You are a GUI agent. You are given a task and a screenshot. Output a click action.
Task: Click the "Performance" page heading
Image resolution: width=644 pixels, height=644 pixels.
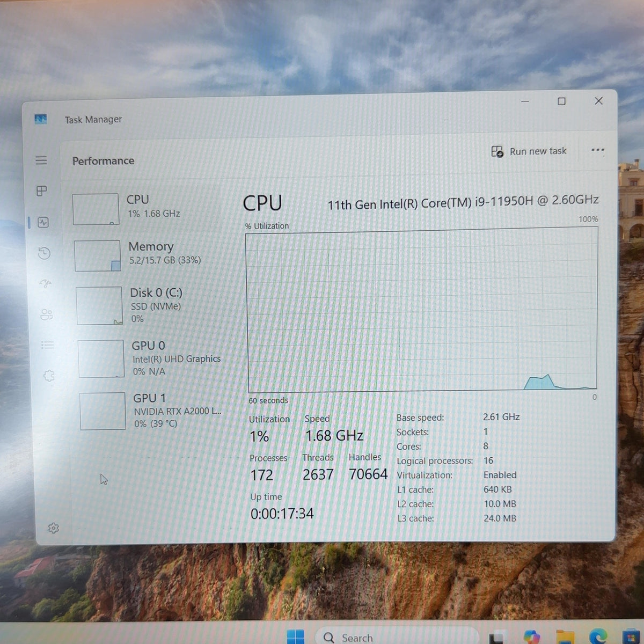click(x=103, y=161)
